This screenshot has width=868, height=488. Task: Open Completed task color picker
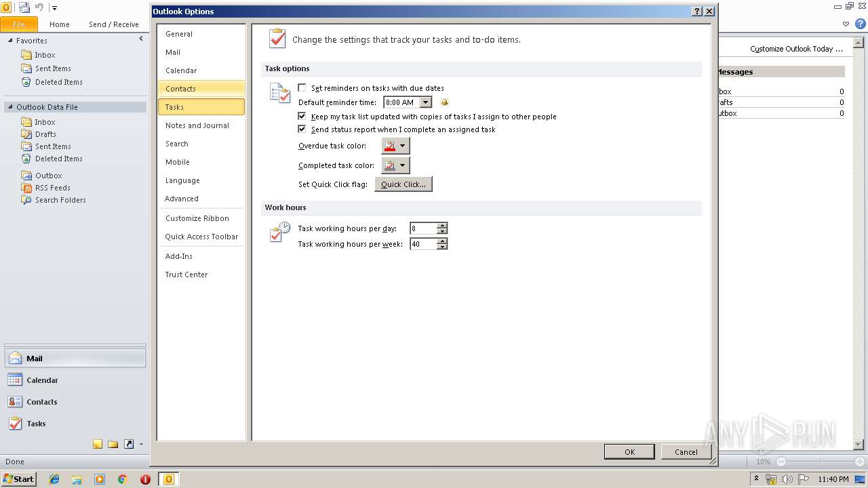tap(396, 165)
